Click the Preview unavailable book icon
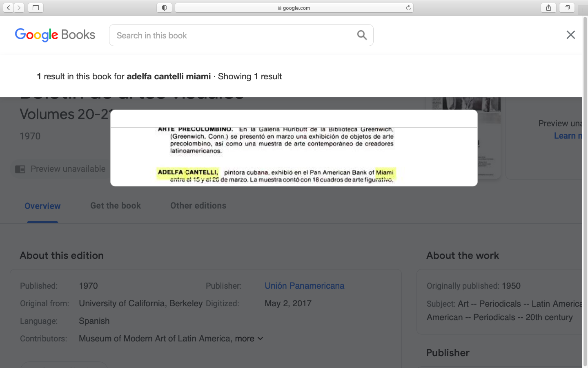This screenshot has height=368, width=588. [20, 169]
